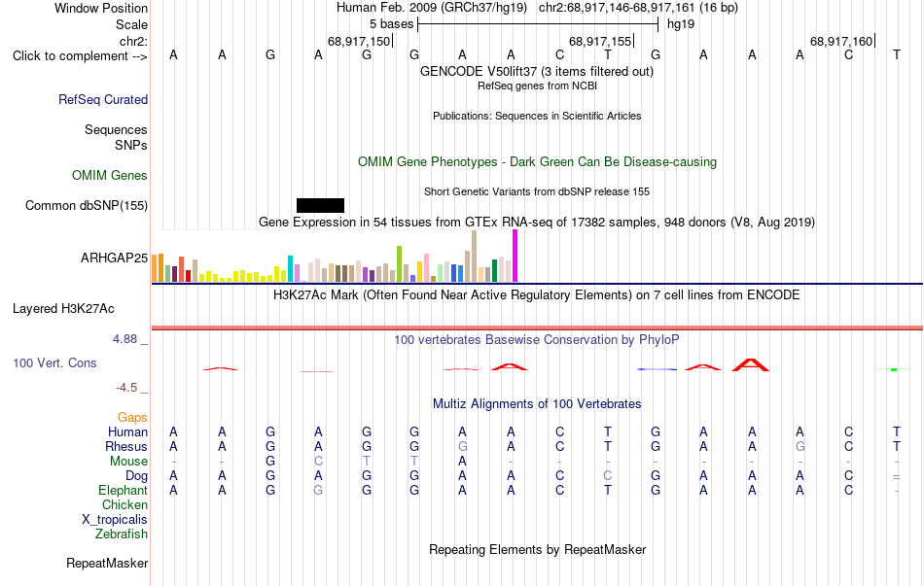
Task: Click the Short Genetic Variants dbSNP title
Action: pyautogui.click(x=537, y=191)
